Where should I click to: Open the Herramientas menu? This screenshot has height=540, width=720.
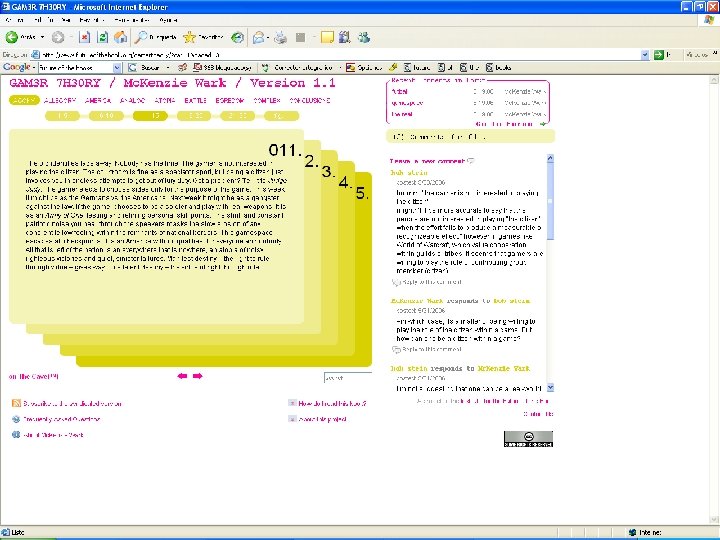coord(131,20)
